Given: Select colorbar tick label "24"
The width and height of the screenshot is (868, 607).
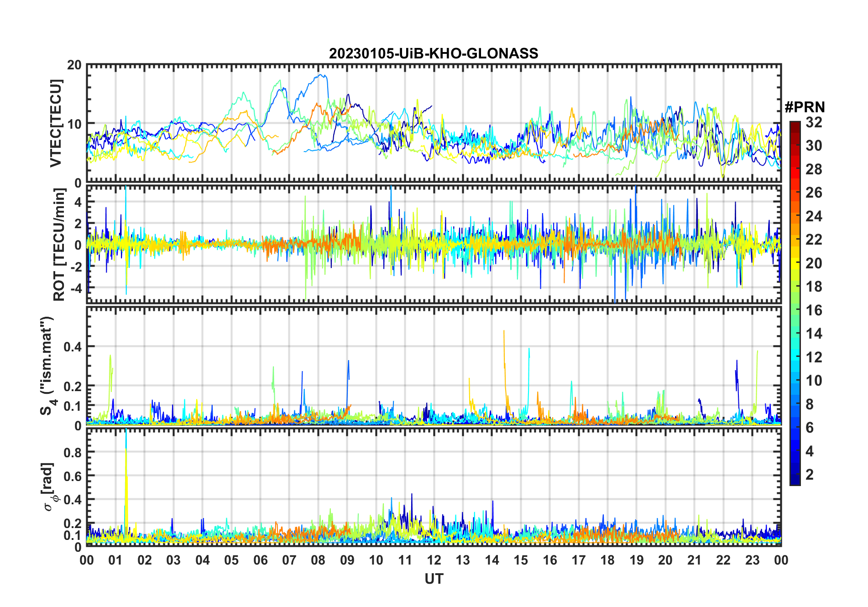Looking at the screenshot, I should 814,216.
